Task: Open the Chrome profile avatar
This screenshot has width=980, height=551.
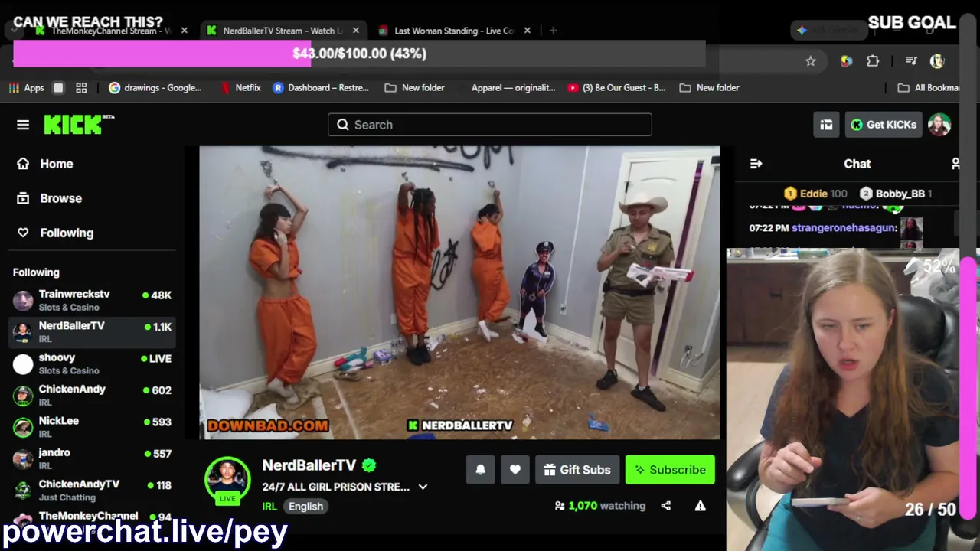Action: (x=937, y=61)
